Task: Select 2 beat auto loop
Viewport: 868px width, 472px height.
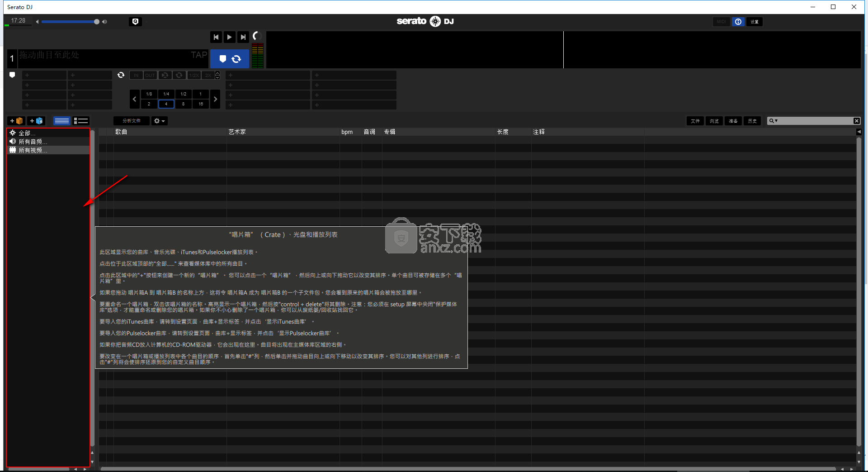Action: pos(149,104)
